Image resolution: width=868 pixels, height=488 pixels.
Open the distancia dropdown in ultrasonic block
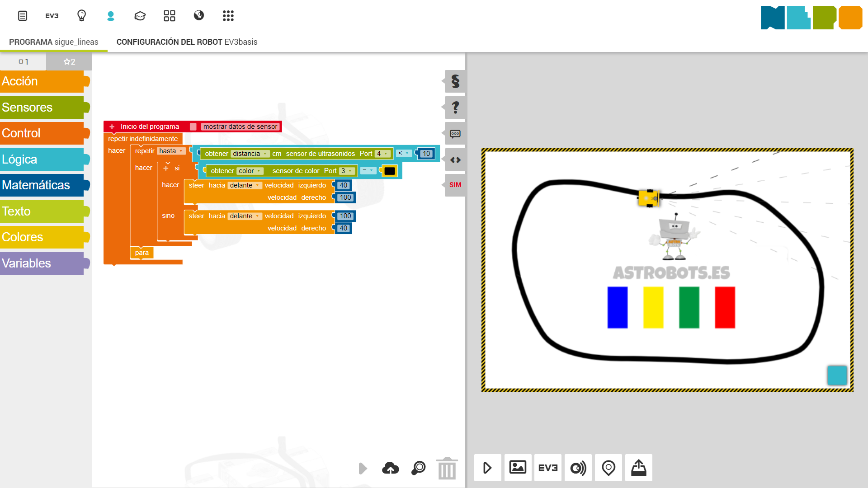[250, 154]
